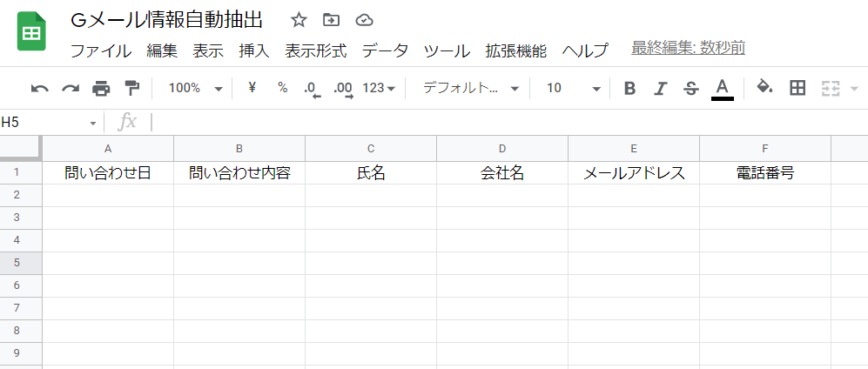Activate the paint format tool
868x369 pixels.
(131, 88)
